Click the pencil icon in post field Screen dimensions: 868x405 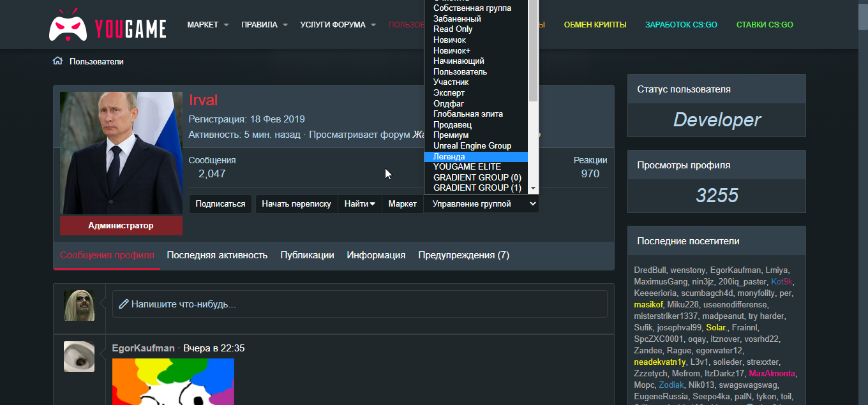pos(124,304)
